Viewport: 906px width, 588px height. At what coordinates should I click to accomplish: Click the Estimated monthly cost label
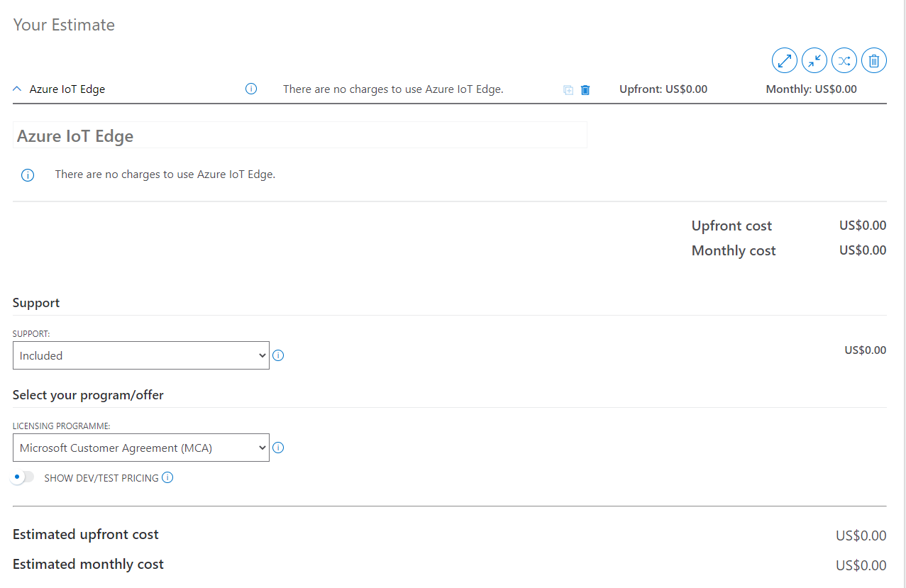[88, 565]
